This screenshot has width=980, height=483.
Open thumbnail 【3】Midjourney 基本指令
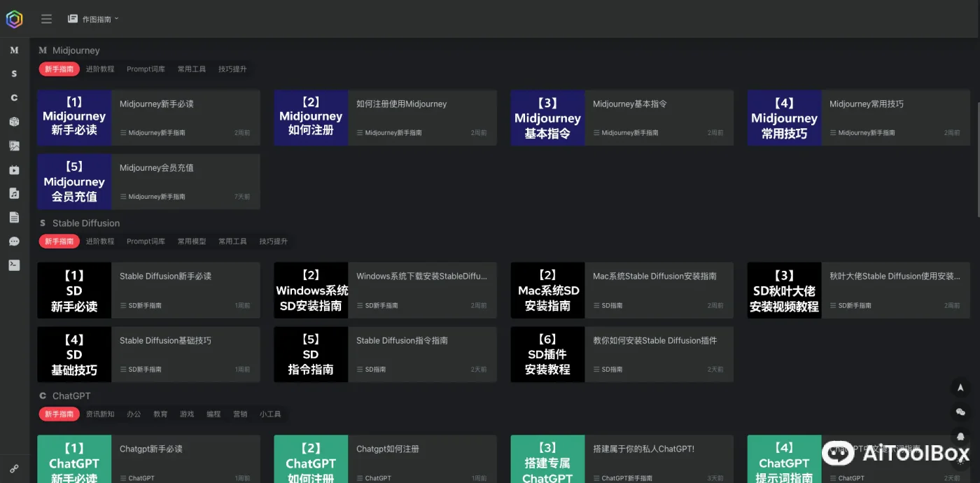coord(547,118)
